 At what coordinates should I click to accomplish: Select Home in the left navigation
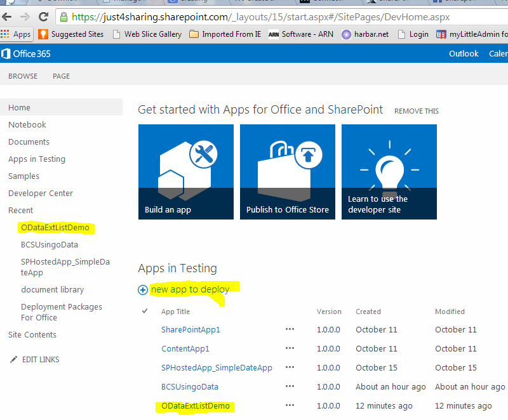click(x=61, y=107)
